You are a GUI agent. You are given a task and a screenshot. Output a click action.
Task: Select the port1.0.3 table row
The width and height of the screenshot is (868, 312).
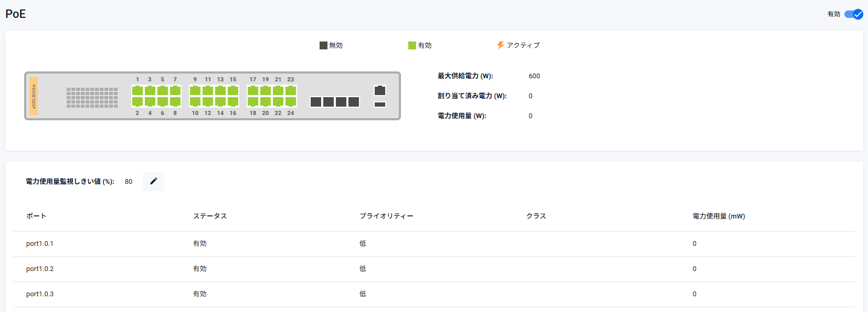40,294
